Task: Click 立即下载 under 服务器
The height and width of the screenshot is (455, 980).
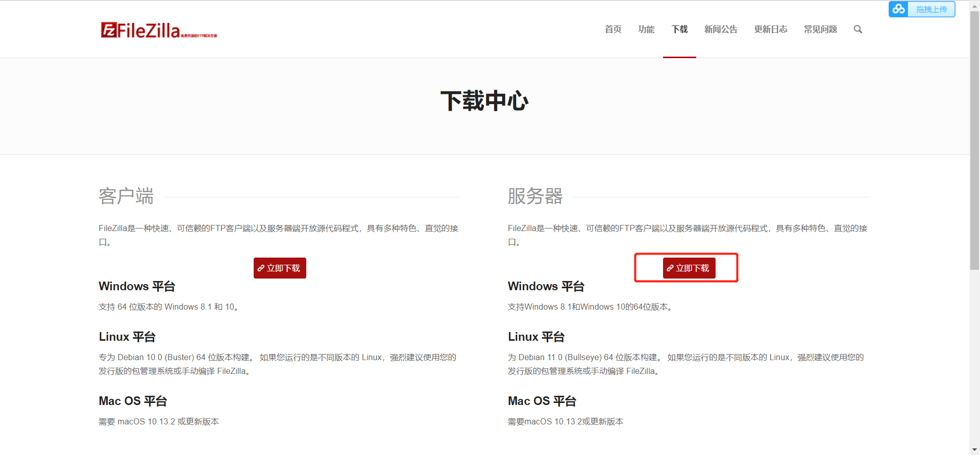Action: point(689,268)
